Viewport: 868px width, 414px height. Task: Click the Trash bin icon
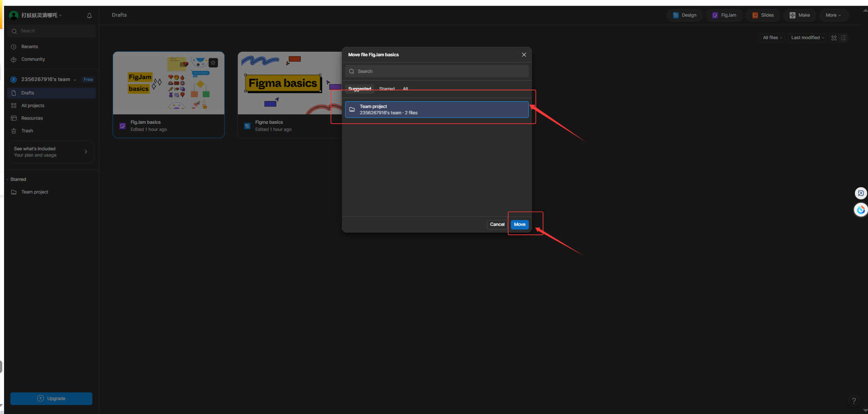(x=14, y=131)
